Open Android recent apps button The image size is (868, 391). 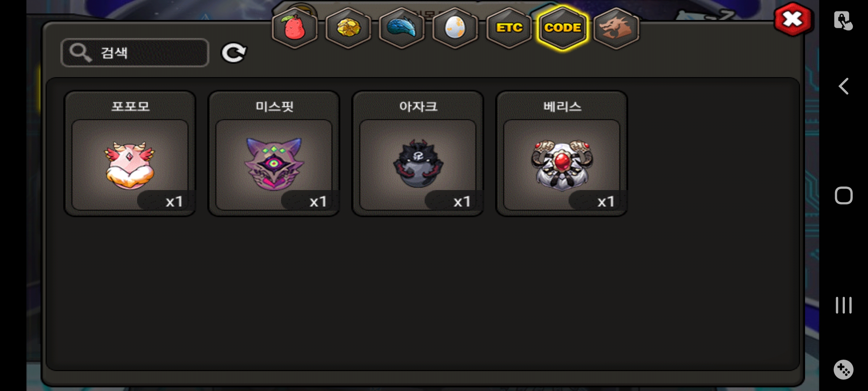pyautogui.click(x=843, y=305)
